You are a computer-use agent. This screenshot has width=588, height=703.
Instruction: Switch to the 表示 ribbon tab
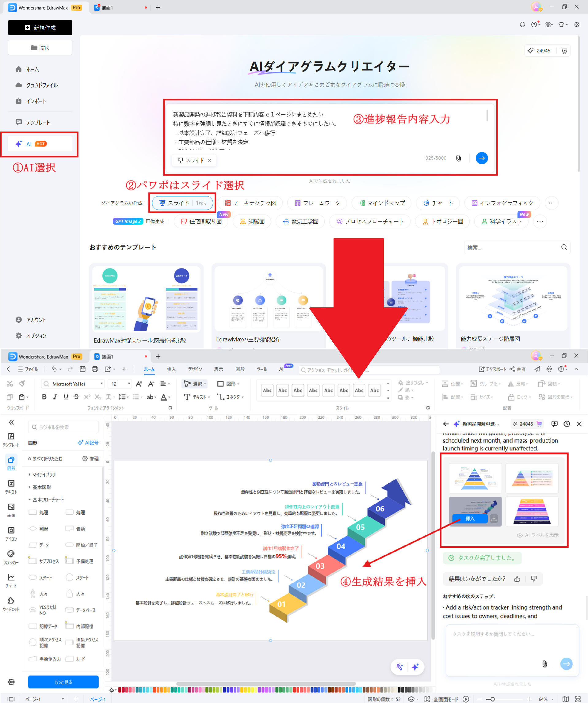[x=219, y=369]
